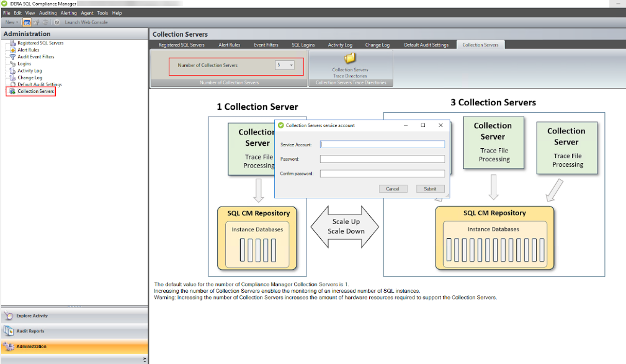Expand the navigation pane overflow chevron

(x=145, y=360)
